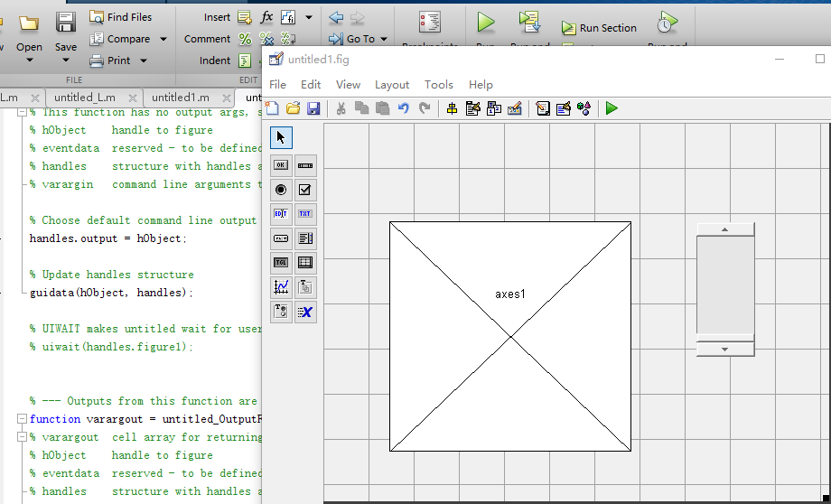
Task: Click the Print button
Action: coord(109,61)
